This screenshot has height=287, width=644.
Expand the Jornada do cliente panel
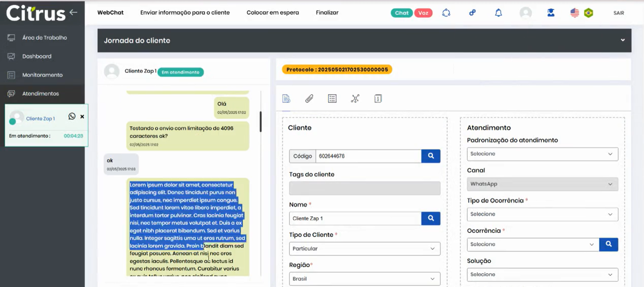(622, 40)
